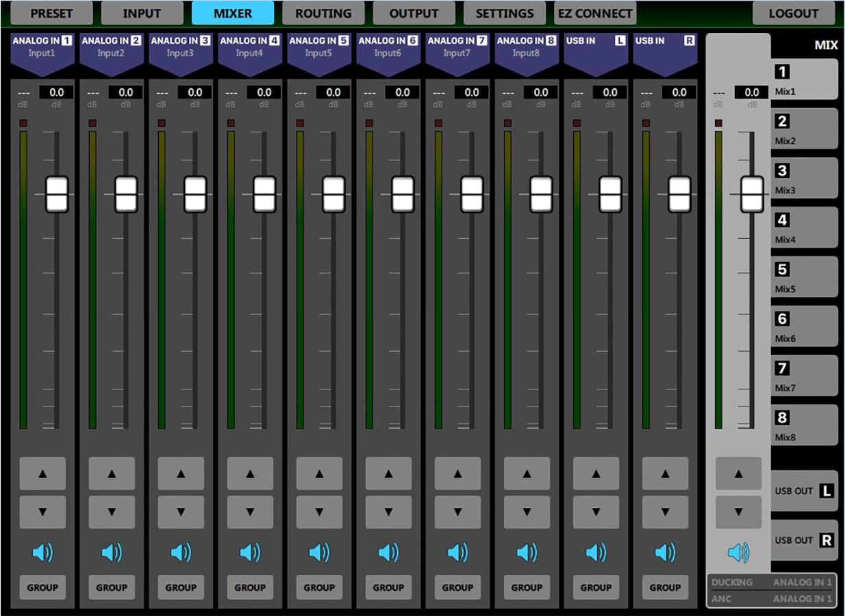Lower Analog In 7 level with down arrow
The height and width of the screenshot is (616, 845).
point(457,512)
